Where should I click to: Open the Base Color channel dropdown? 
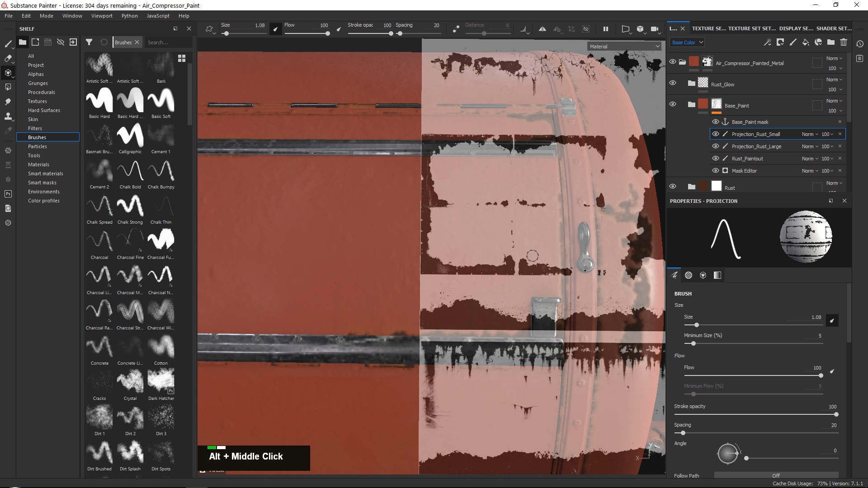(687, 42)
